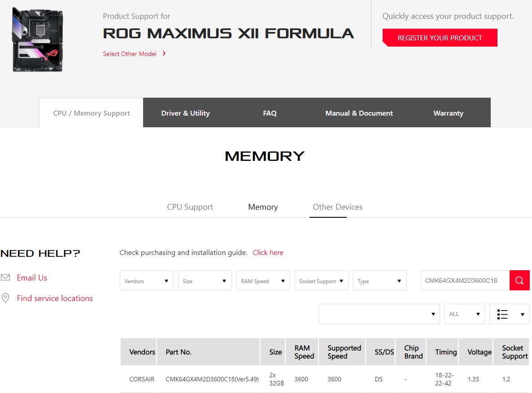532x393 pixels.
Task: Open the Manual & Document tab
Action: (x=359, y=113)
